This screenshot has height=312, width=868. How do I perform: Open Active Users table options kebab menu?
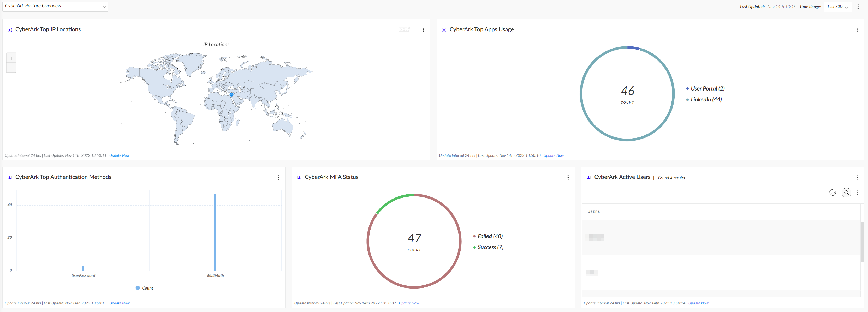tap(858, 192)
